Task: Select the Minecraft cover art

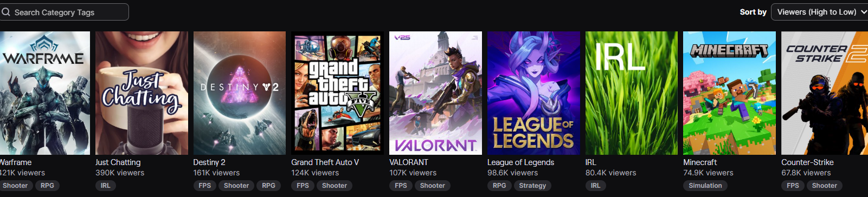Action: pyautogui.click(x=729, y=93)
